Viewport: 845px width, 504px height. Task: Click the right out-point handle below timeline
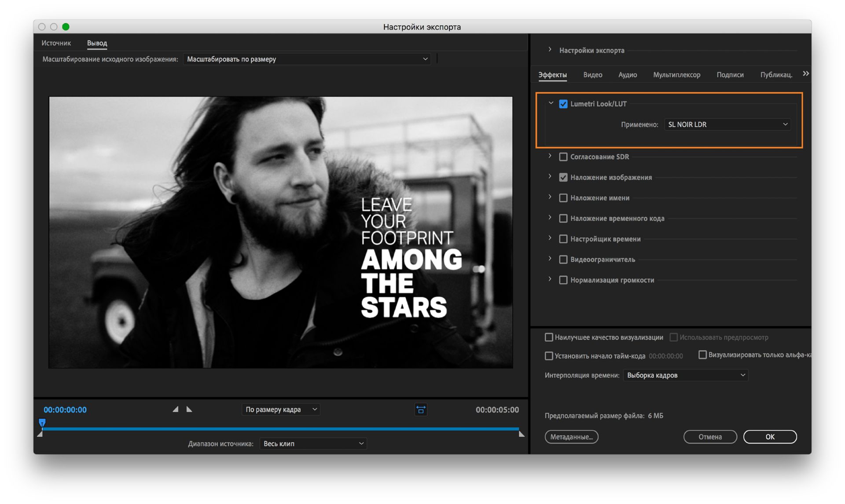click(x=522, y=434)
